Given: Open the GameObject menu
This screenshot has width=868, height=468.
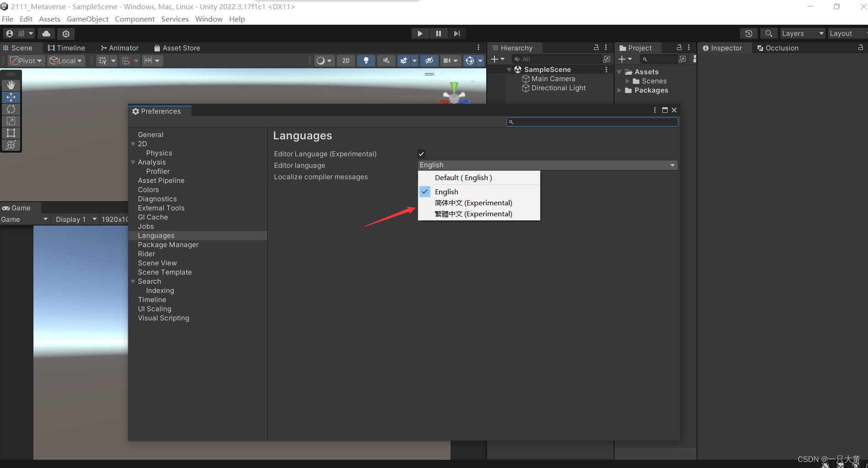Looking at the screenshot, I should (88, 19).
